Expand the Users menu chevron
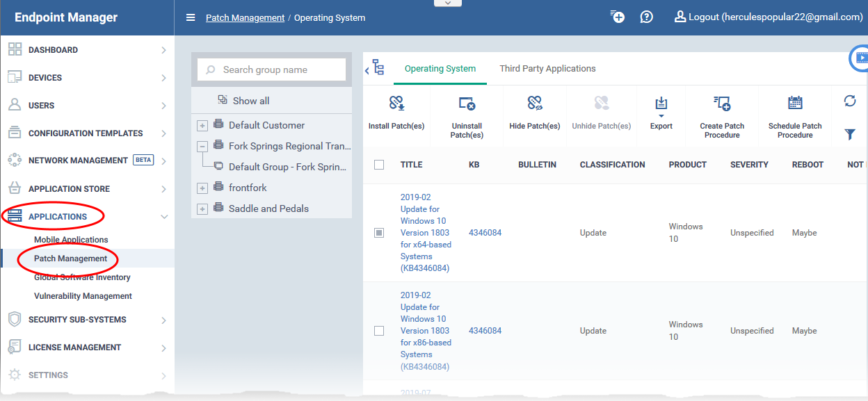868x401 pixels. click(163, 106)
